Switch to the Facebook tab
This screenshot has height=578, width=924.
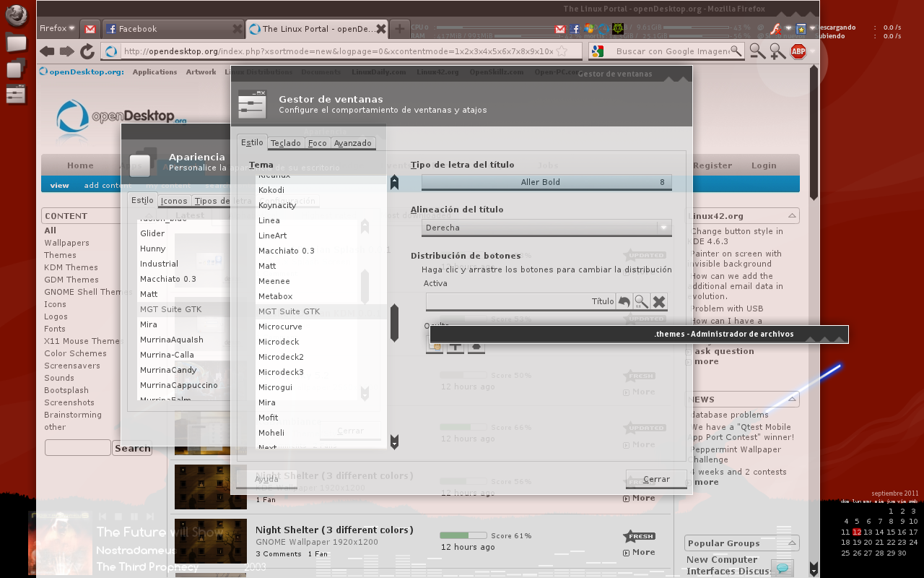[173, 29]
